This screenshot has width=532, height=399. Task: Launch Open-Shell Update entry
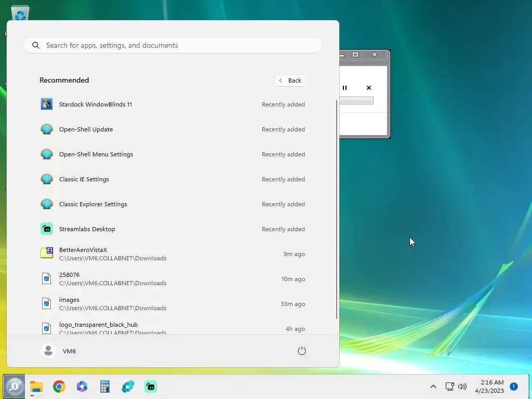(172, 129)
